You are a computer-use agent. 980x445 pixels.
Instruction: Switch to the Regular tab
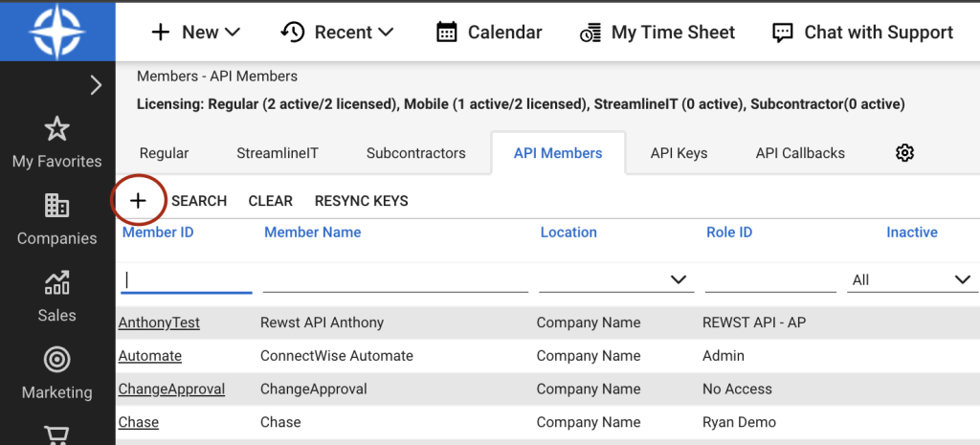tap(164, 153)
